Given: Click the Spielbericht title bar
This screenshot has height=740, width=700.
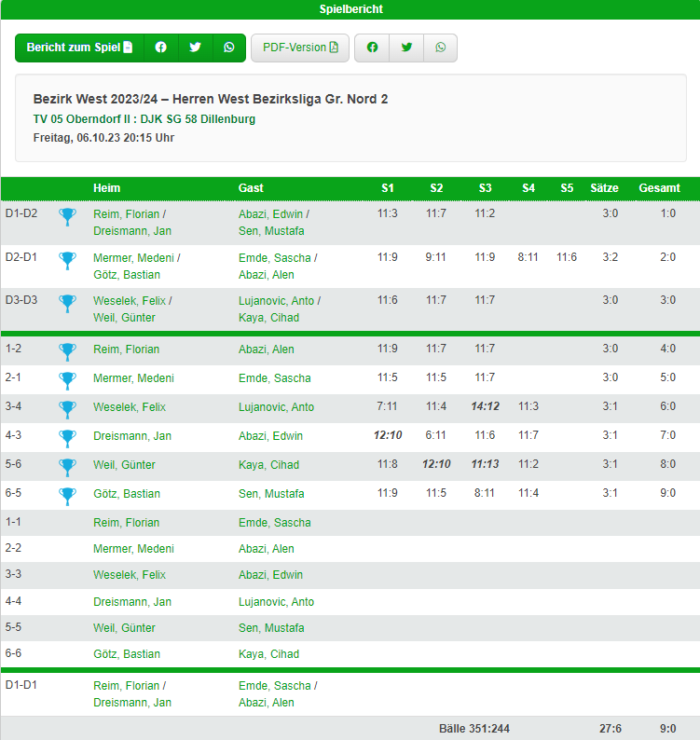Looking at the screenshot, I should pyautogui.click(x=350, y=9).
